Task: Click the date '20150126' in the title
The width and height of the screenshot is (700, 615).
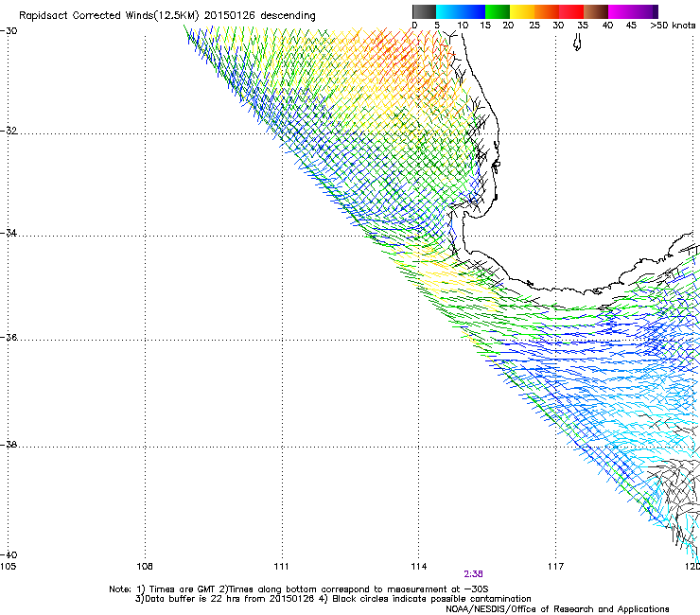Action: click(x=230, y=16)
